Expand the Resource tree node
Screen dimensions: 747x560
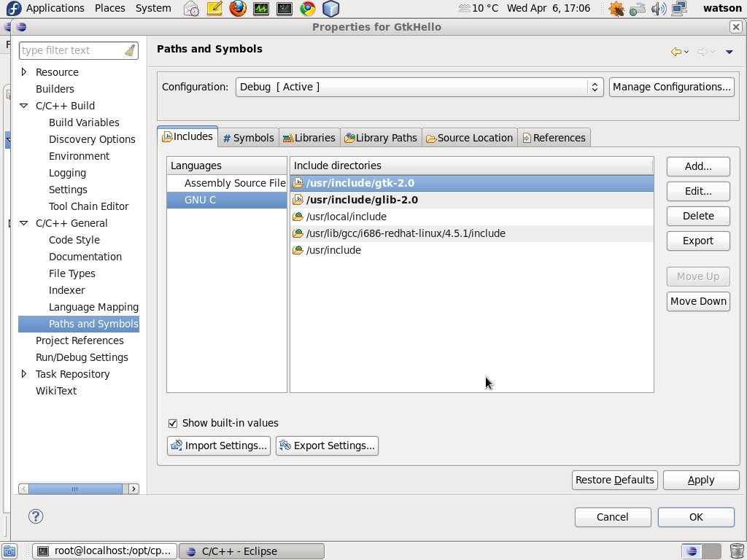[x=24, y=72]
